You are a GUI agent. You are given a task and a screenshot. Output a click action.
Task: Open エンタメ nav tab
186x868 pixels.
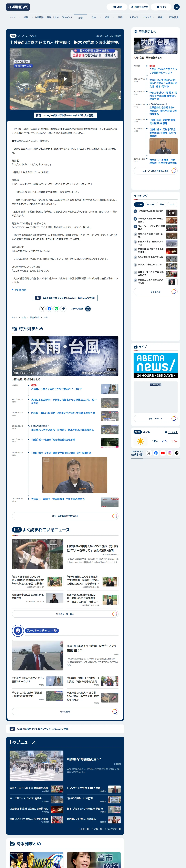[x=147, y=18]
